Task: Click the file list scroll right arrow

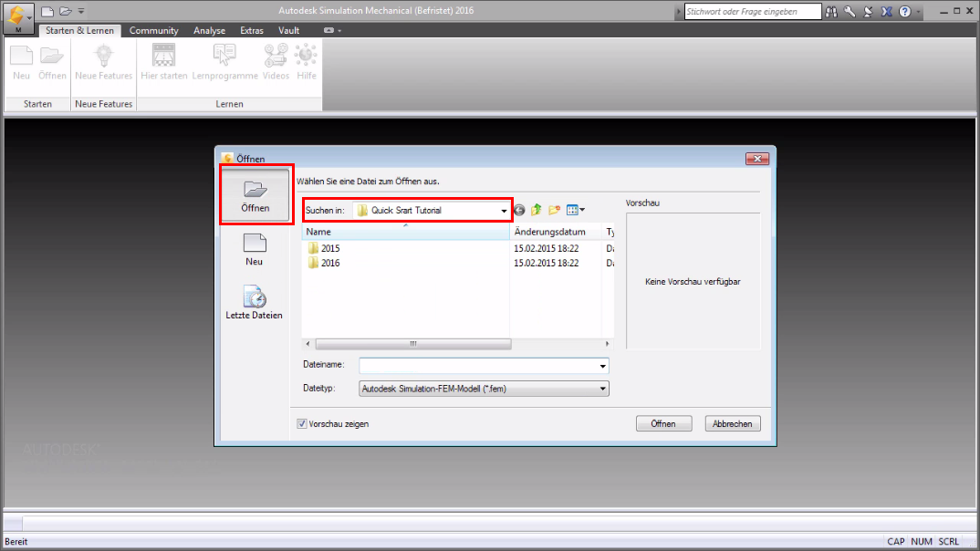Action: [x=607, y=344]
